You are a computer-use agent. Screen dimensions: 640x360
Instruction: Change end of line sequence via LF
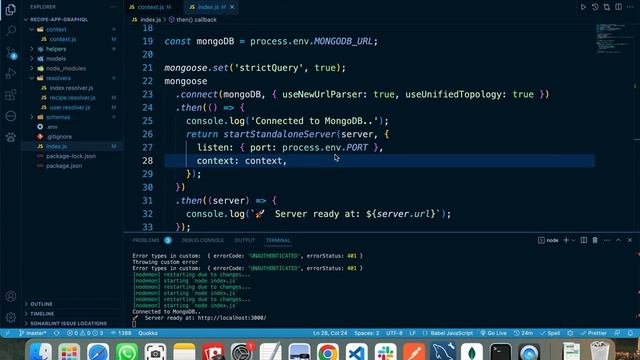[x=413, y=333]
